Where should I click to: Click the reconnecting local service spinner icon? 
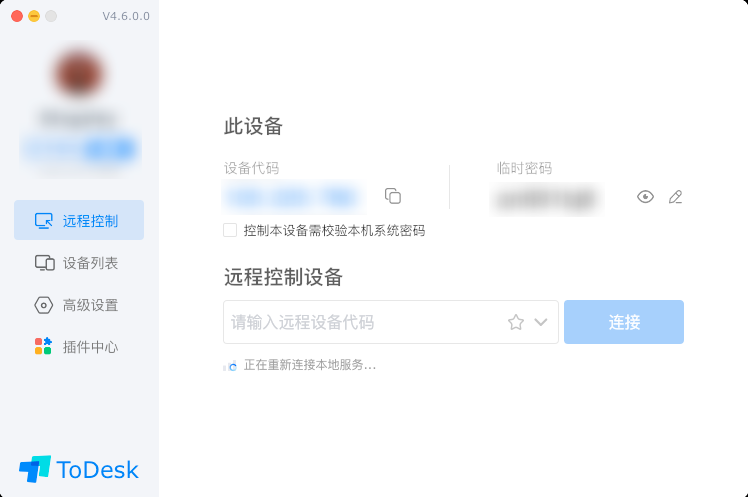click(230, 366)
